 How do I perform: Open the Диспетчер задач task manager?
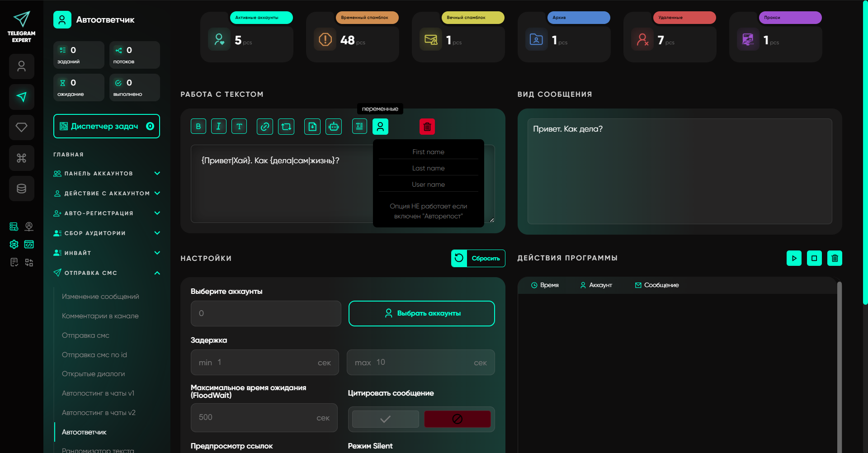pos(106,126)
